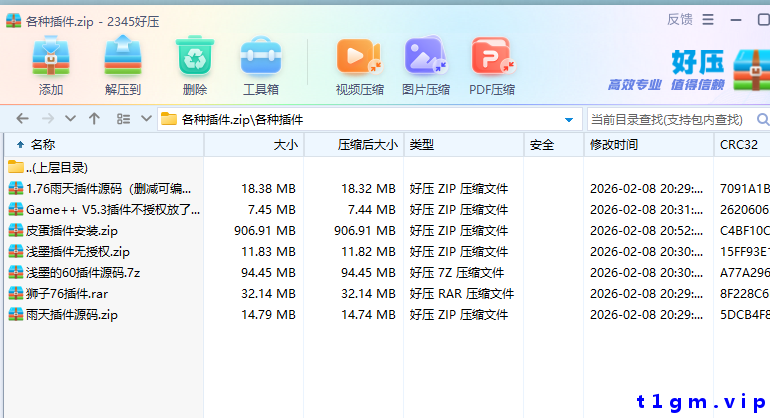Expand the view mode options chevron
This screenshot has height=418, width=770.
click(x=146, y=119)
